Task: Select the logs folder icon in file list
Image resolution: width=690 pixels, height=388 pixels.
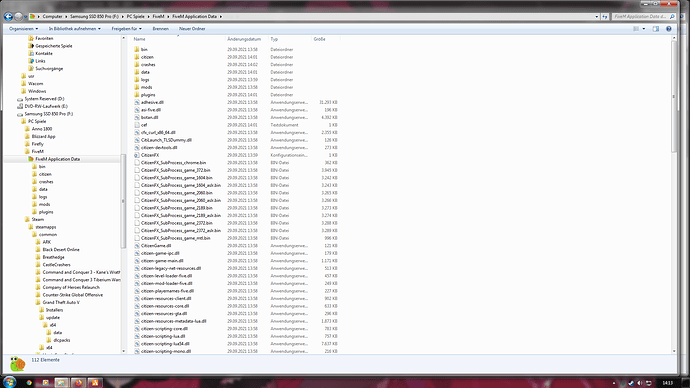Action: click(x=137, y=80)
